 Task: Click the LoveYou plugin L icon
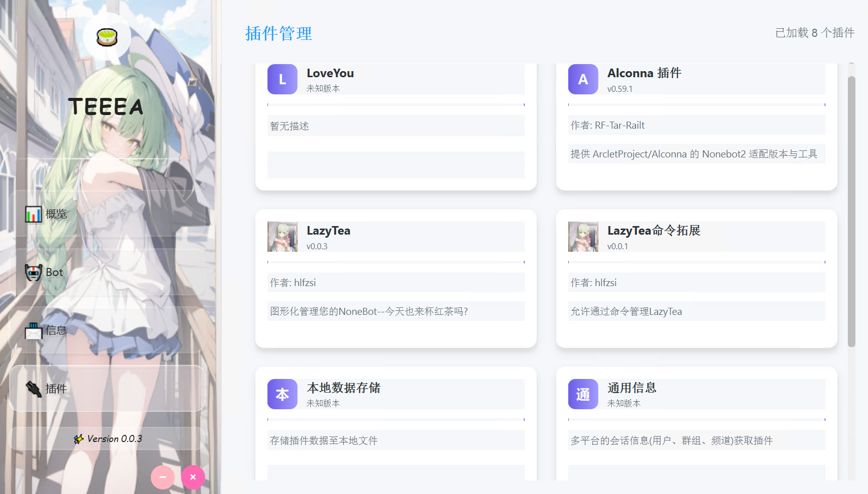click(x=282, y=79)
